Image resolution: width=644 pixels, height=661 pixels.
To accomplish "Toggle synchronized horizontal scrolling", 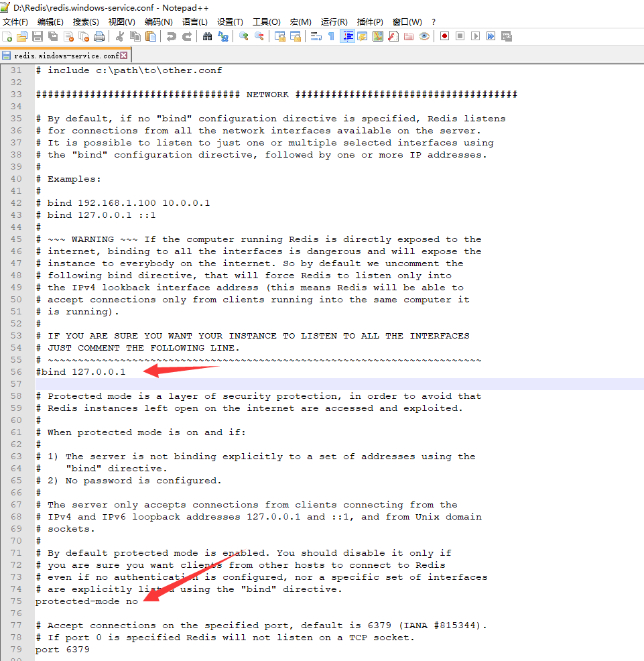I will pyautogui.click(x=296, y=37).
